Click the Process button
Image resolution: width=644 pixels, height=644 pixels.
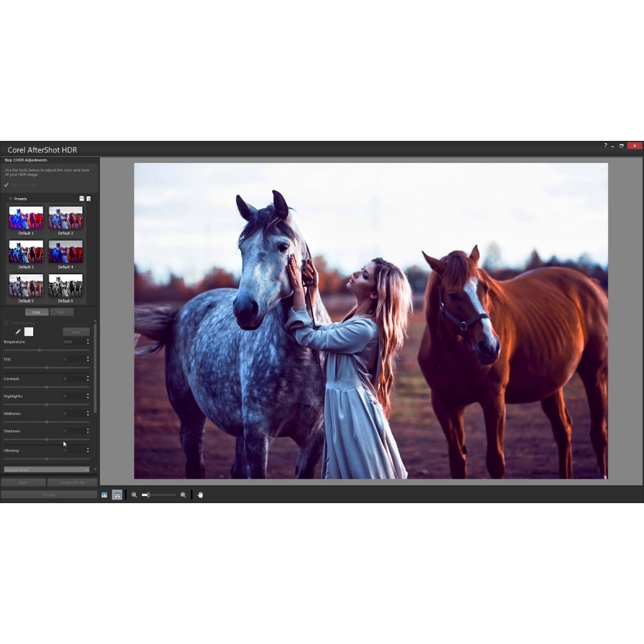click(x=49, y=494)
